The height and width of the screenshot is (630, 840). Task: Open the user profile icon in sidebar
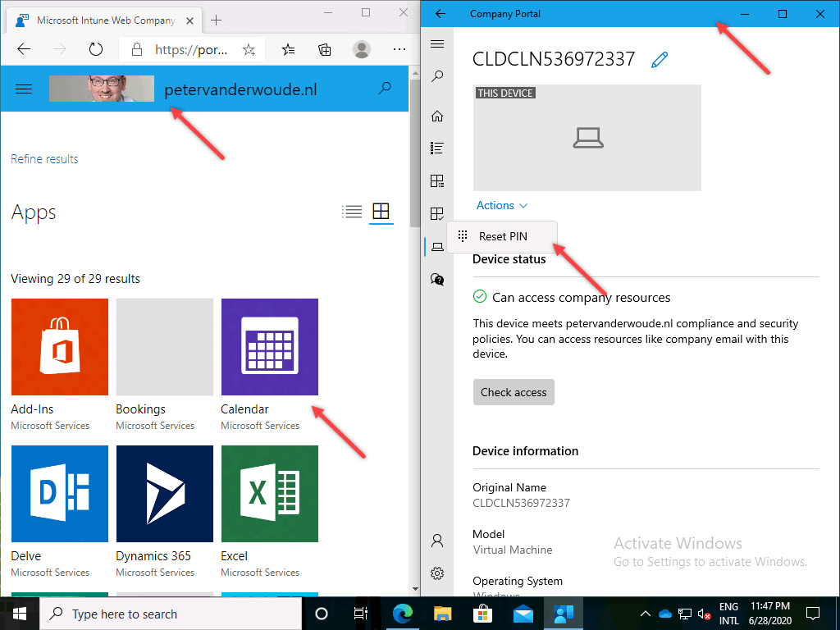coord(437,541)
